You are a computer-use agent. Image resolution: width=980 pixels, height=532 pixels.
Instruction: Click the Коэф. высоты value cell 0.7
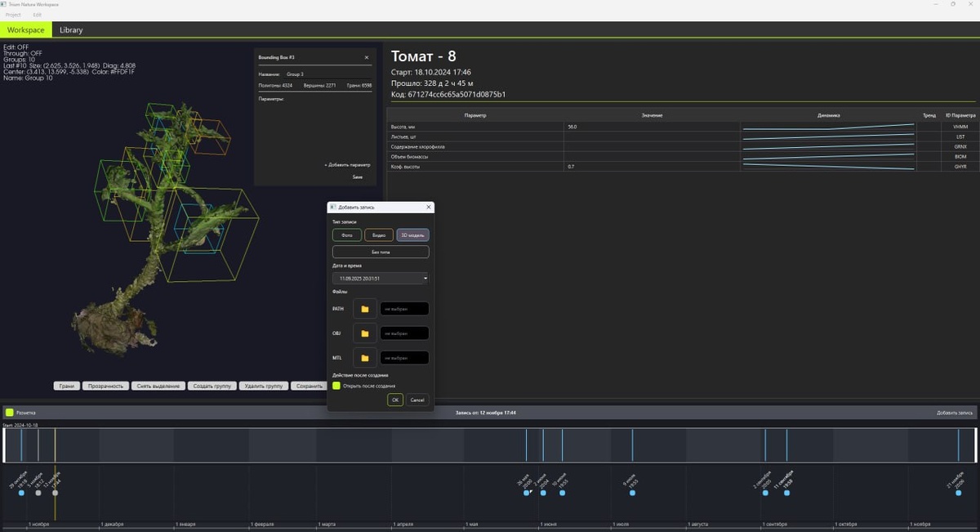pyautogui.click(x=652, y=166)
